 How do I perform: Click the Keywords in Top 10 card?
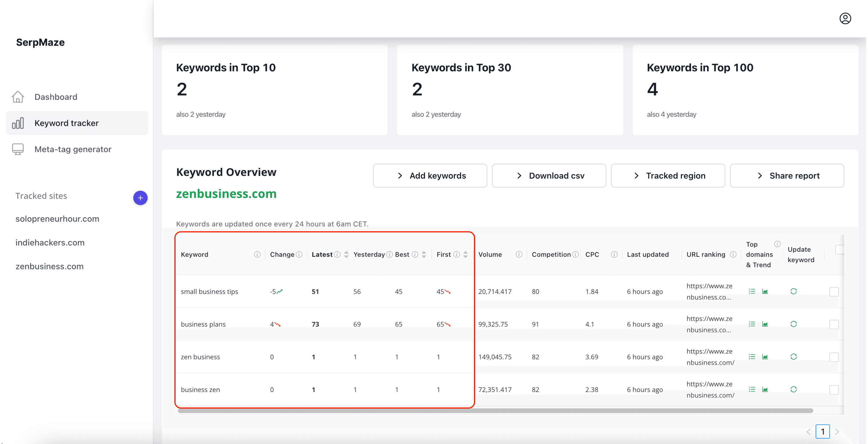click(x=274, y=90)
